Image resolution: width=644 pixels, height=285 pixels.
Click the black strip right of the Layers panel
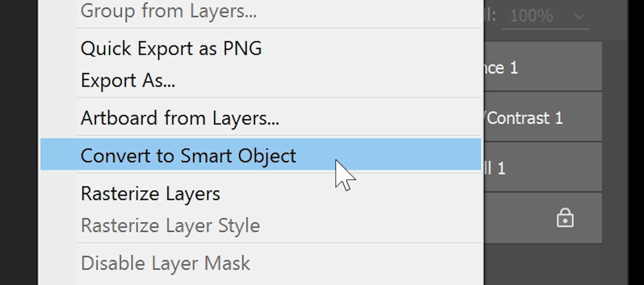pyautogui.click(x=636, y=141)
